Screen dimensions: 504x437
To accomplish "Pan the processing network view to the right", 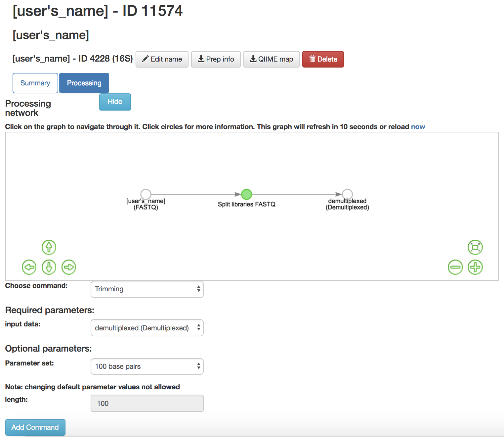I will point(68,267).
